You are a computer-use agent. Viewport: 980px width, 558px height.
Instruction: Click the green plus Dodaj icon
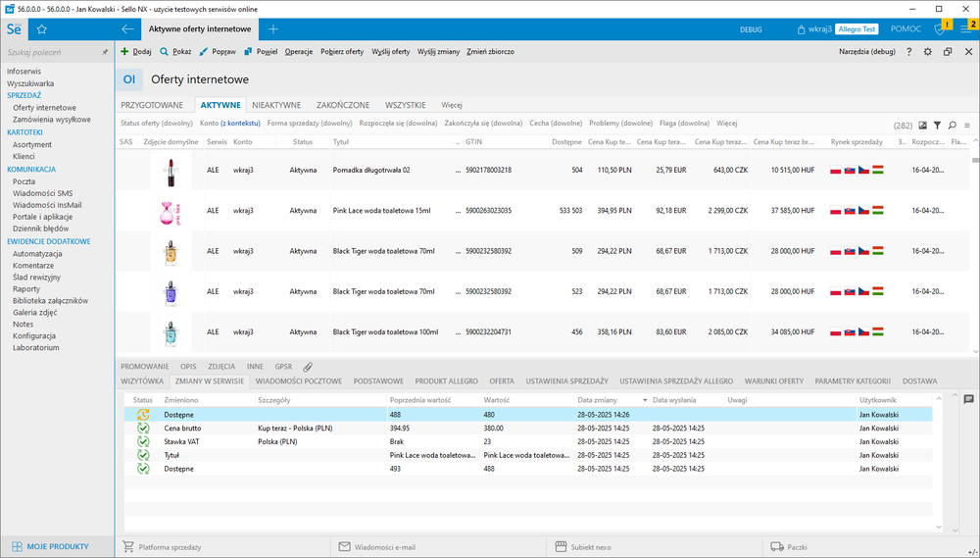pos(124,51)
